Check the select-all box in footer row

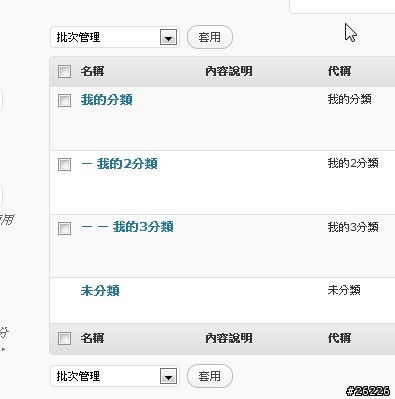[x=64, y=338]
